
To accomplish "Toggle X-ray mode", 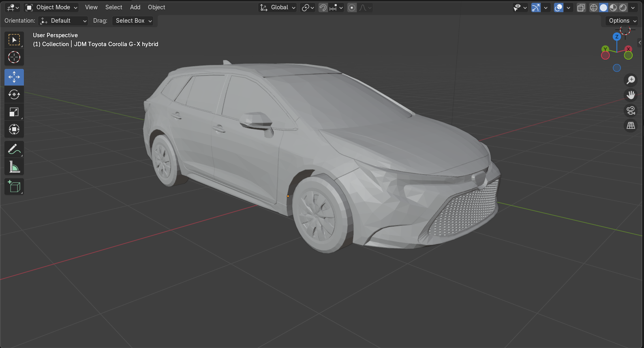I will click(x=581, y=7).
